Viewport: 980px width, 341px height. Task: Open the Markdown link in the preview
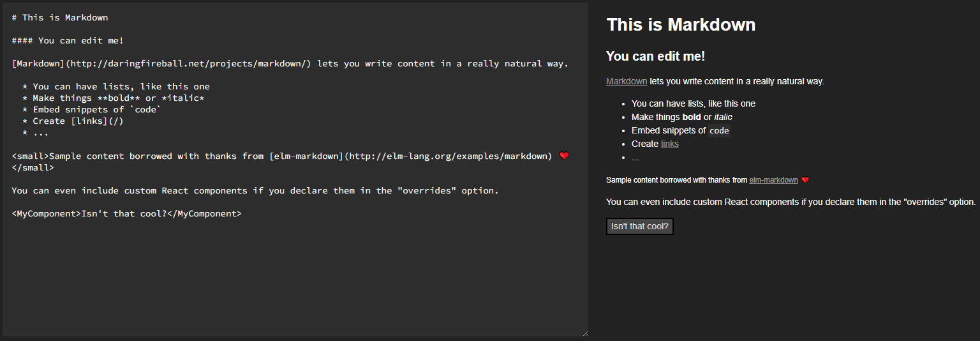click(626, 81)
